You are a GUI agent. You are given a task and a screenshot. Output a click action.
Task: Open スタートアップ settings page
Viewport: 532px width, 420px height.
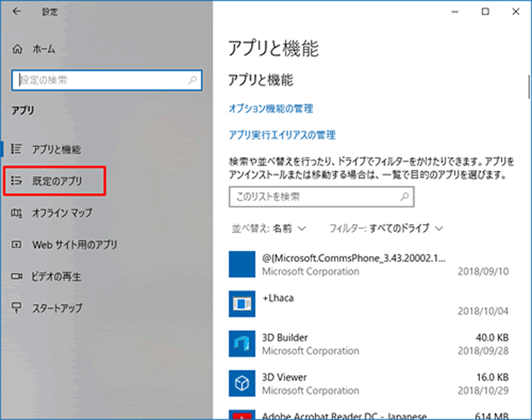57,308
